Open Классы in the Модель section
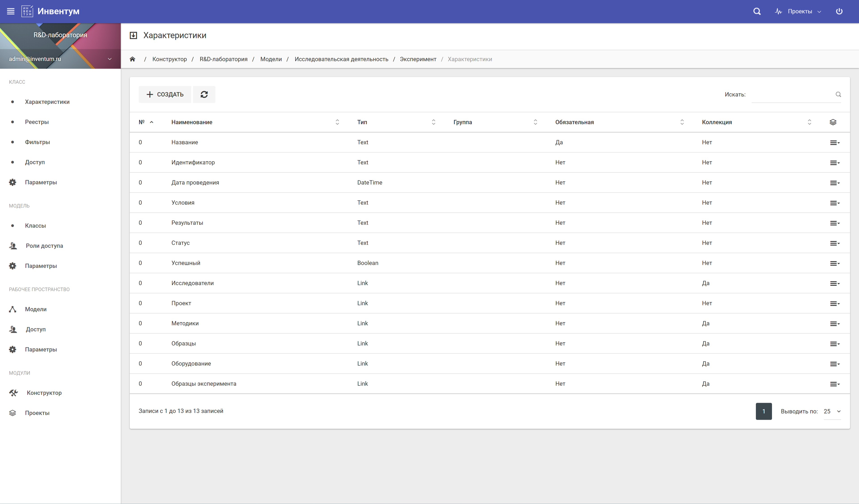The width and height of the screenshot is (859, 504). click(x=35, y=226)
